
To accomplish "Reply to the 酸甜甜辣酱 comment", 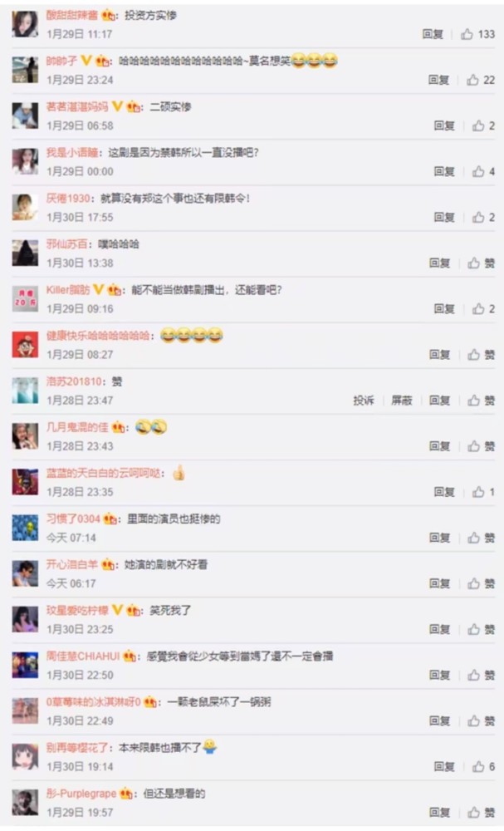I will (433, 34).
